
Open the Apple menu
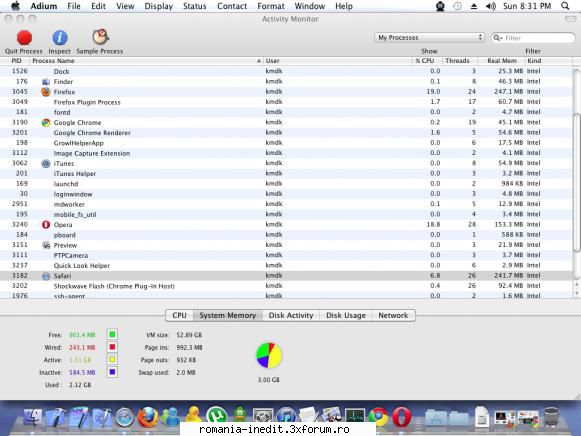(x=16, y=6)
